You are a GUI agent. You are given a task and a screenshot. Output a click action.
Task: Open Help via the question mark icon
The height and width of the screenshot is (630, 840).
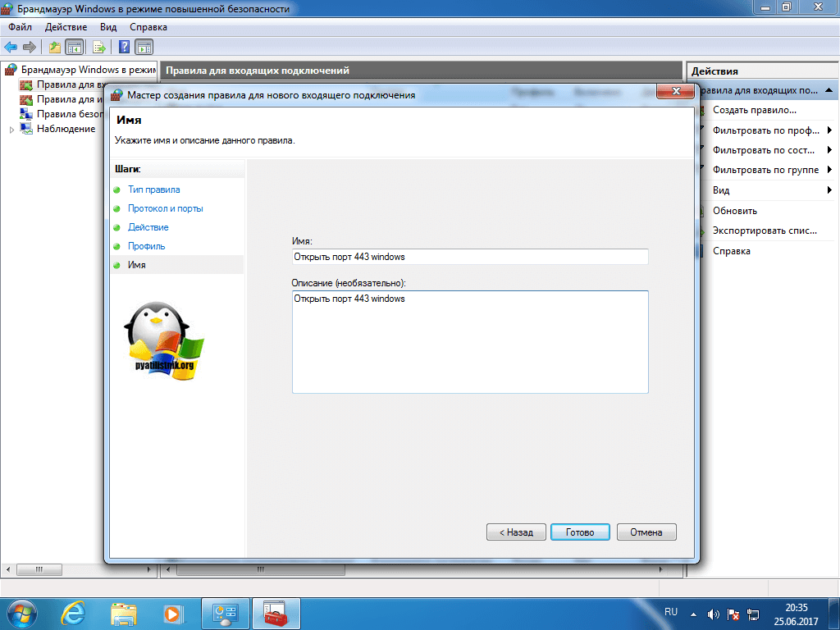(x=125, y=47)
